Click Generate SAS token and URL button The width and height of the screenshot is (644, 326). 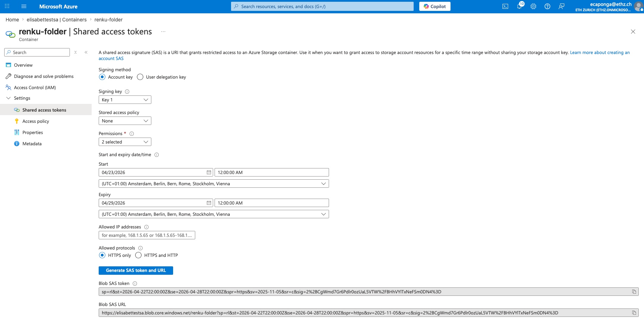click(136, 270)
